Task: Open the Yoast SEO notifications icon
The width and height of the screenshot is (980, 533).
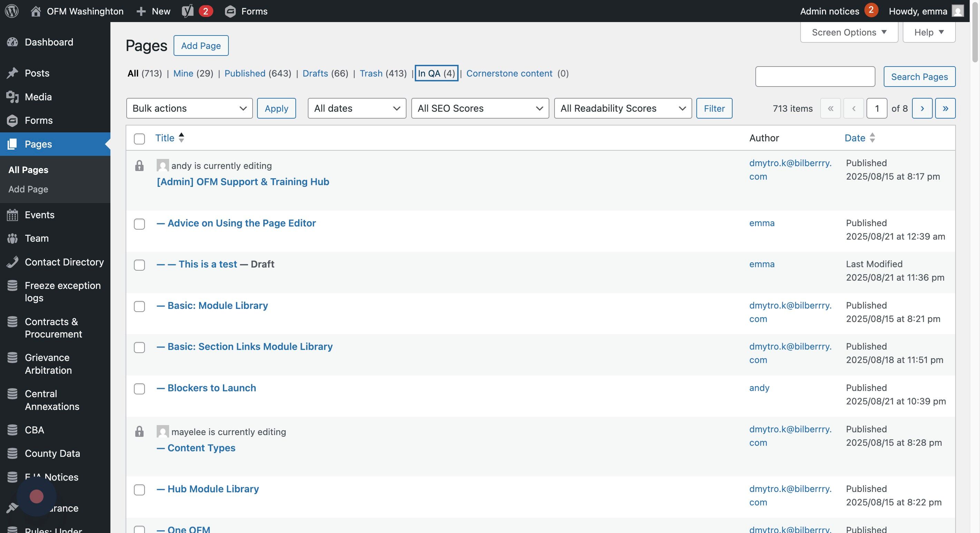Action: coord(188,11)
